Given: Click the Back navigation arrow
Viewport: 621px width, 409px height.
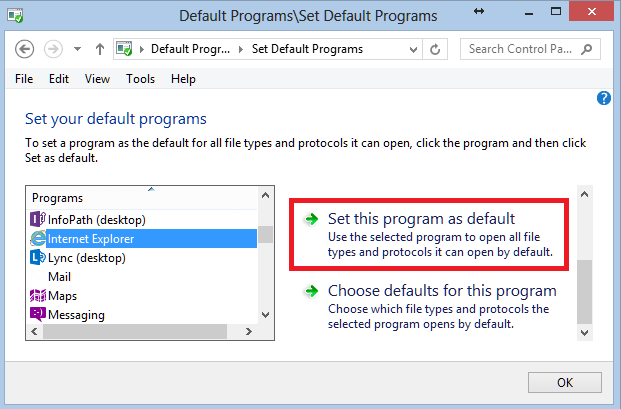Looking at the screenshot, I should (24, 49).
